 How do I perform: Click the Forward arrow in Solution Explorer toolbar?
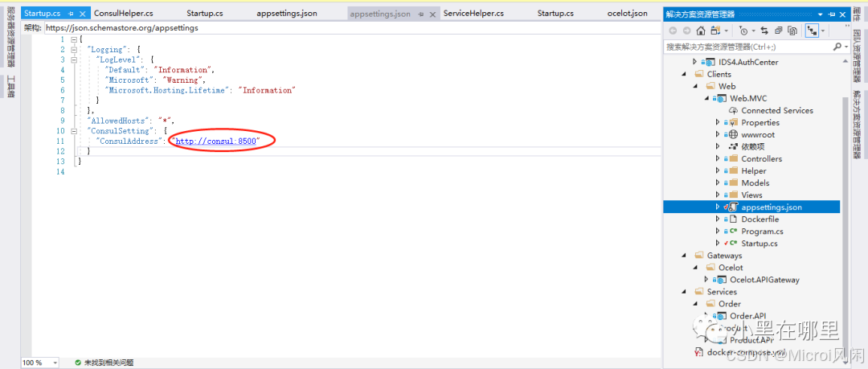click(x=686, y=31)
